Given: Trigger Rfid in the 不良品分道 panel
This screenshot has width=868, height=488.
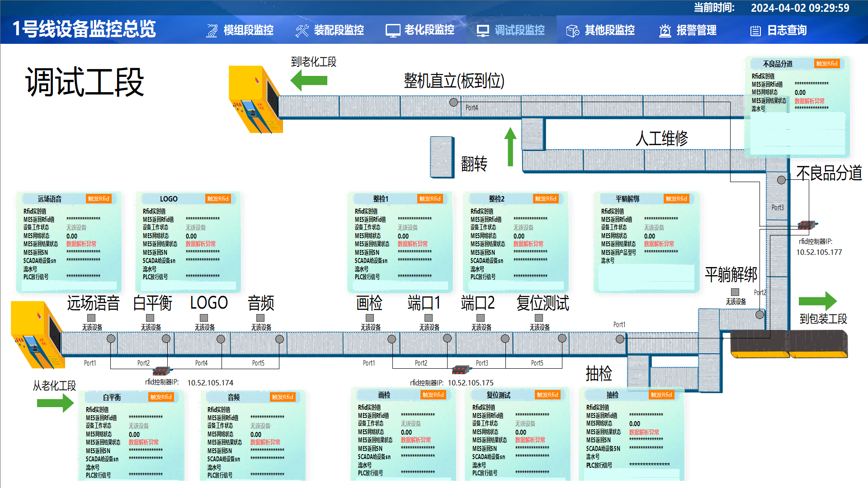Looking at the screenshot, I should click(x=826, y=64).
